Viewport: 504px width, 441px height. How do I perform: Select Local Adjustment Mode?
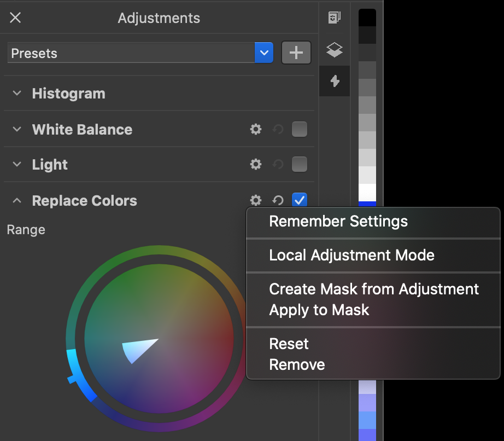351,255
